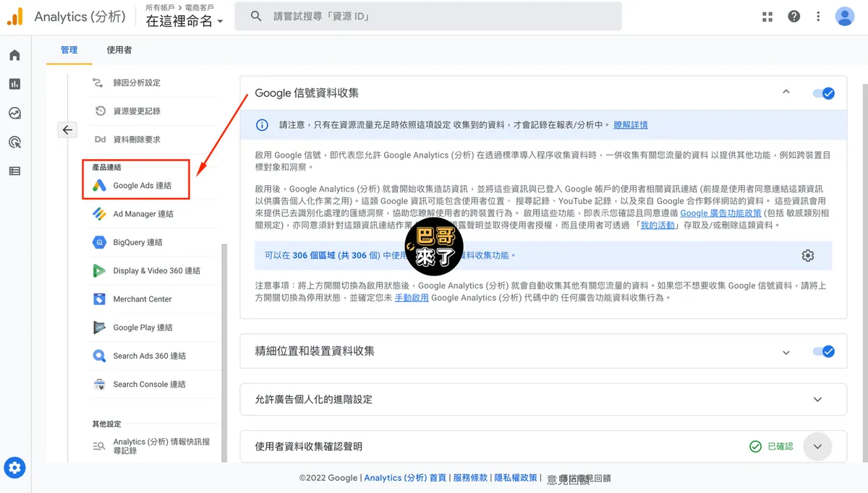Open region settings gear for 306 個區域
The width and height of the screenshot is (868, 493).
[x=808, y=256]
